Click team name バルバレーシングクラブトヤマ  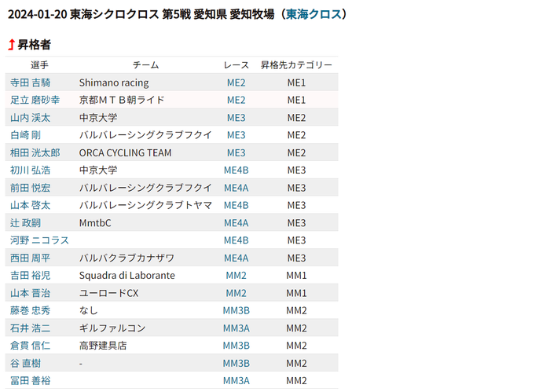point(145,205)
